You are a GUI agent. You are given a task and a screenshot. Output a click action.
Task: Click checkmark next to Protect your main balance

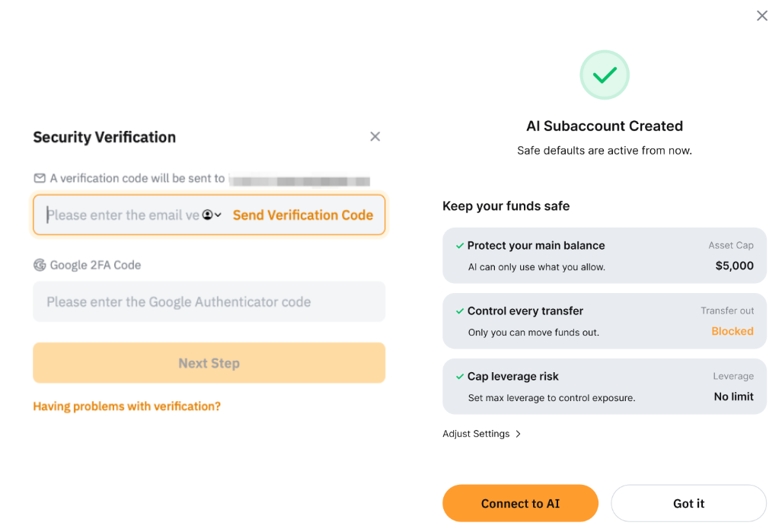[x=460, y=246]
